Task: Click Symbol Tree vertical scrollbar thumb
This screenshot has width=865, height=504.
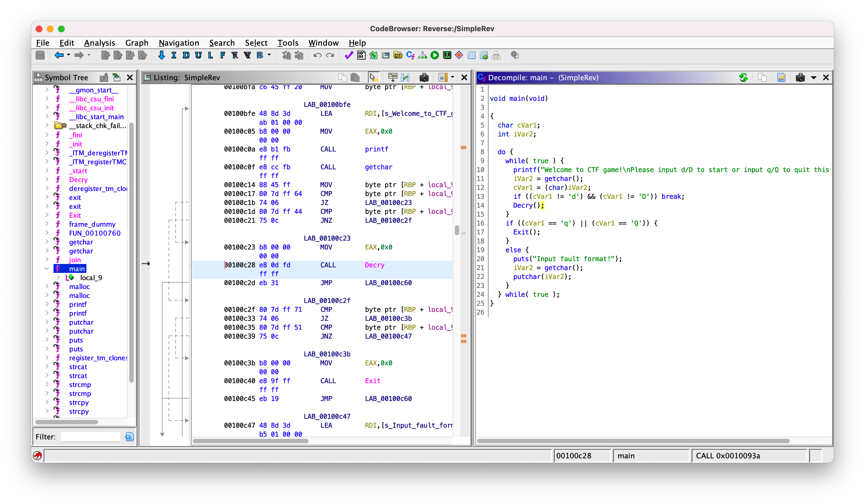Action: [x=131, y=252]
